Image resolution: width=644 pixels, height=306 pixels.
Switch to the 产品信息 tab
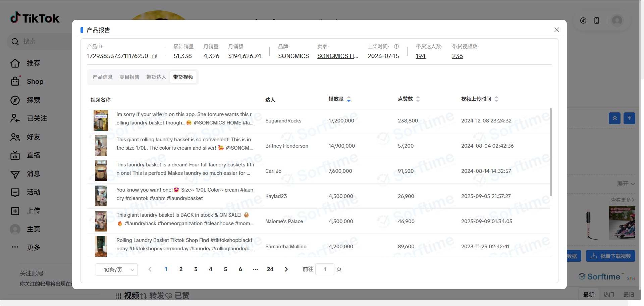pos(102,77)
